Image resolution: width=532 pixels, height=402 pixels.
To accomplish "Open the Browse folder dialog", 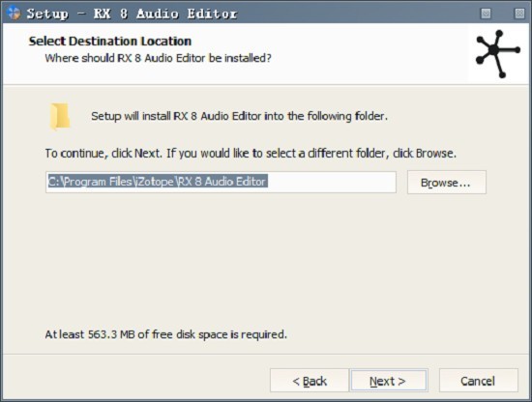I will (447, 183).
